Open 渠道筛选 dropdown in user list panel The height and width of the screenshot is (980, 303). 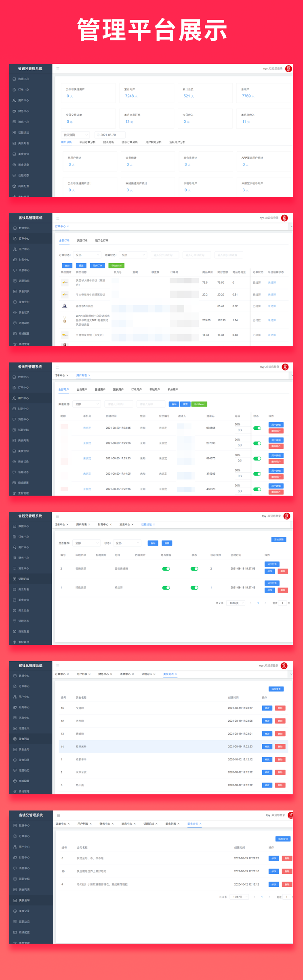tap(87, 404)
